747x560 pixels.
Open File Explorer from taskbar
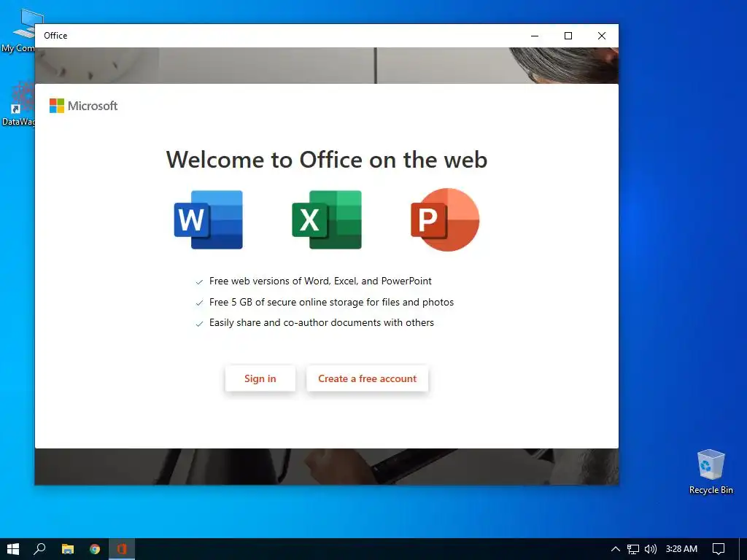pos(68,549)
